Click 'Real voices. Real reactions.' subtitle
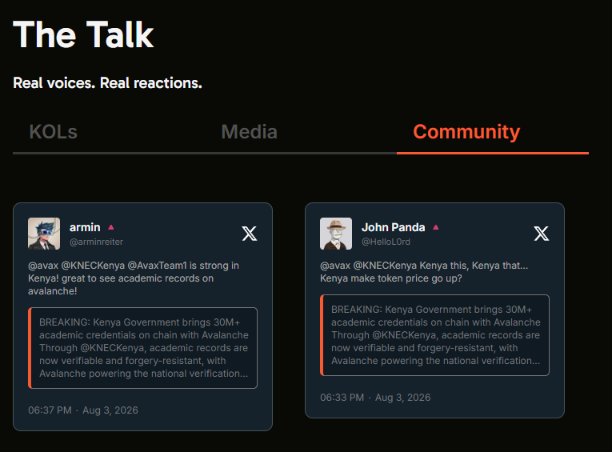 108,83
